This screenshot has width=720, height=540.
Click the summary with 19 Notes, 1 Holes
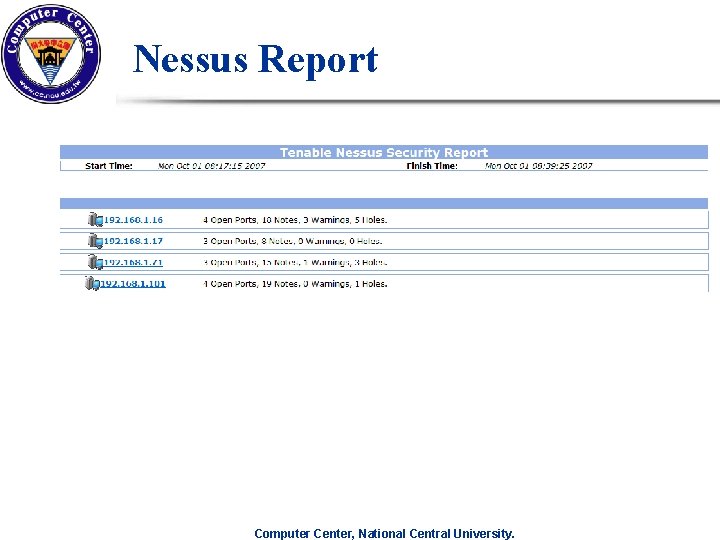(x=295, y=284)
